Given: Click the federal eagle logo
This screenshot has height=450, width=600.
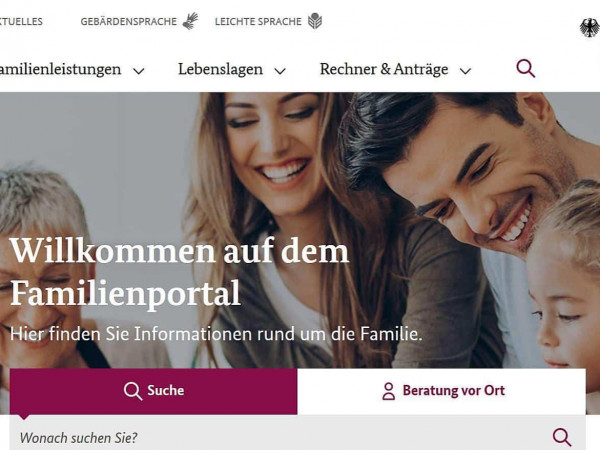Looking at the screenshot, I should pos(590,28).
